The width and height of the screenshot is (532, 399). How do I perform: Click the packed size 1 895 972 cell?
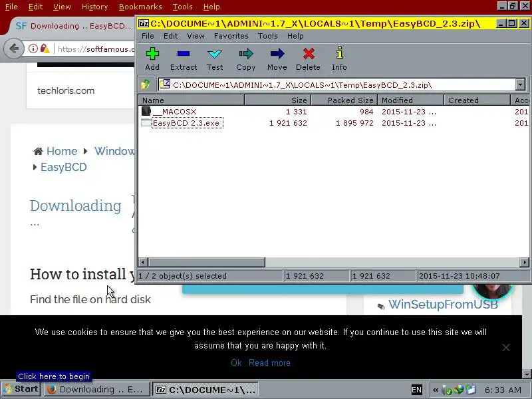pos(354,123)
